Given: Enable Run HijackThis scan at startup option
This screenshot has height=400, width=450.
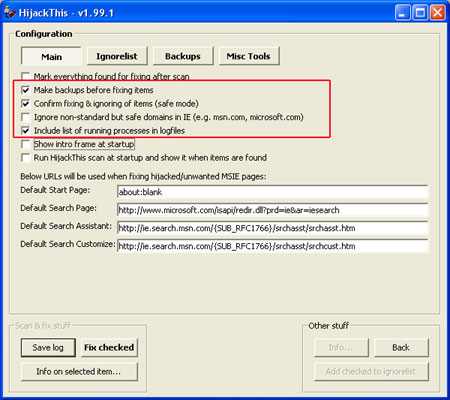Looking at the screenshot, I should click(x=26, y=158).
